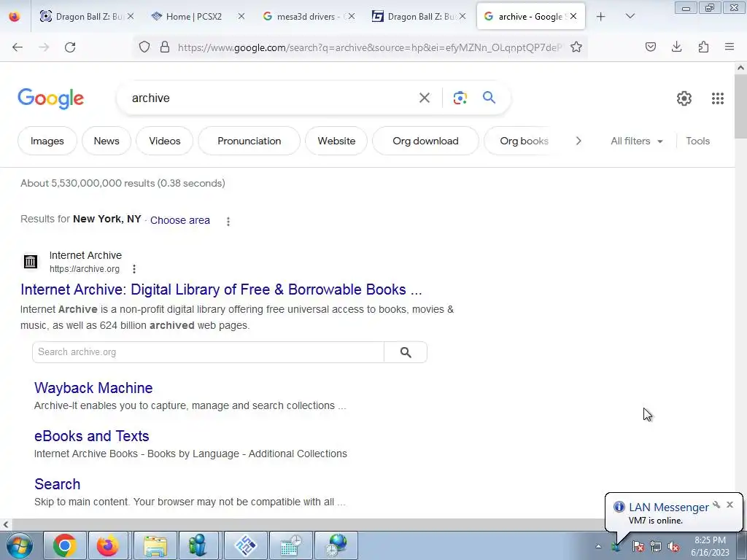747x560 pixels.
Task: Start a search by image with Google Lens
Action: coord(460,98)
